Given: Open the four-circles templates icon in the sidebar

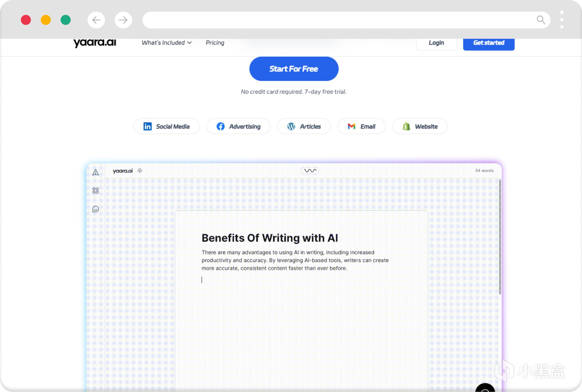Looking at the screenshot, I should tap(96, 191).
